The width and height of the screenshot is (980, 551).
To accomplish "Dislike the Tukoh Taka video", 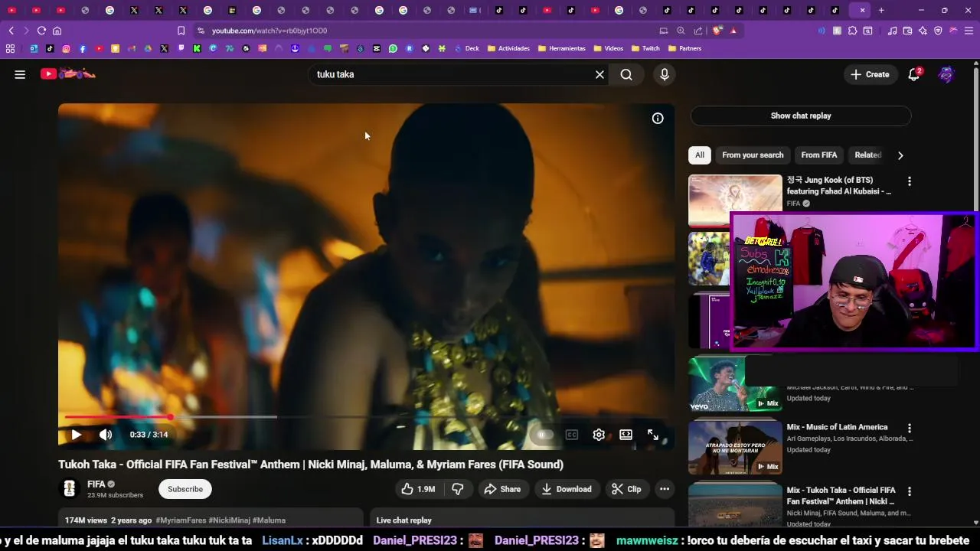I will tap(458, 489).
